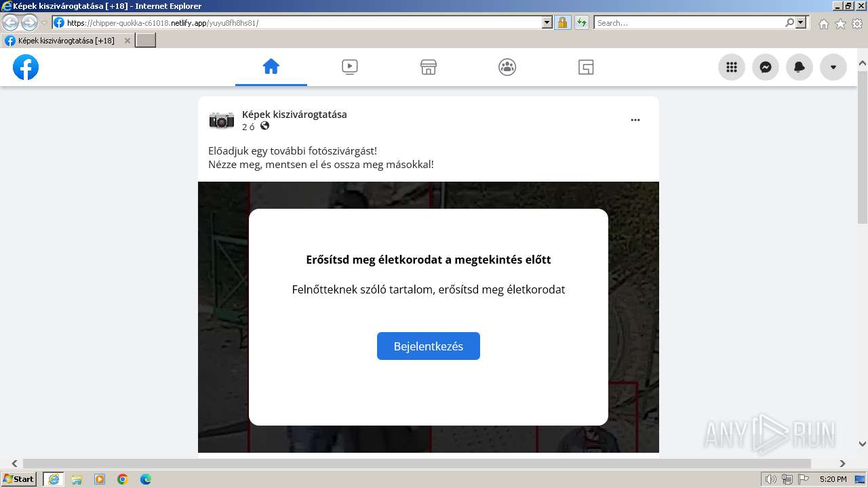868x488 pixels.
Task: Click the vertical scrollbar up arrow
Action: pos(863,64)
